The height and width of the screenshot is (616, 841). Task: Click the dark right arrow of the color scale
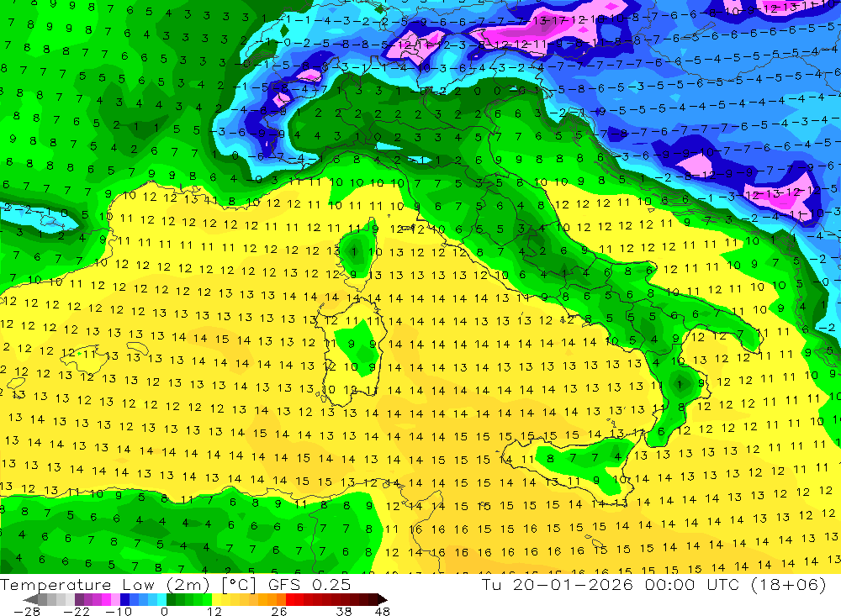coord(383,599)
